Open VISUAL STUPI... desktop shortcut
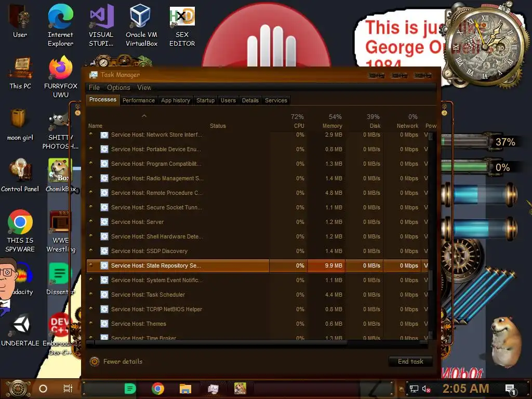Screen dimensions: 532x399 (101, 25)
